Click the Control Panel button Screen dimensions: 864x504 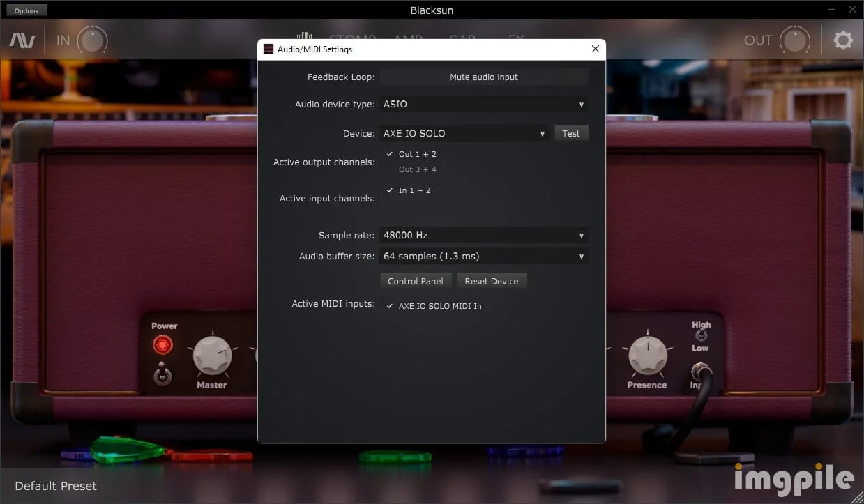pyautogui.click(x=416, y=282)
